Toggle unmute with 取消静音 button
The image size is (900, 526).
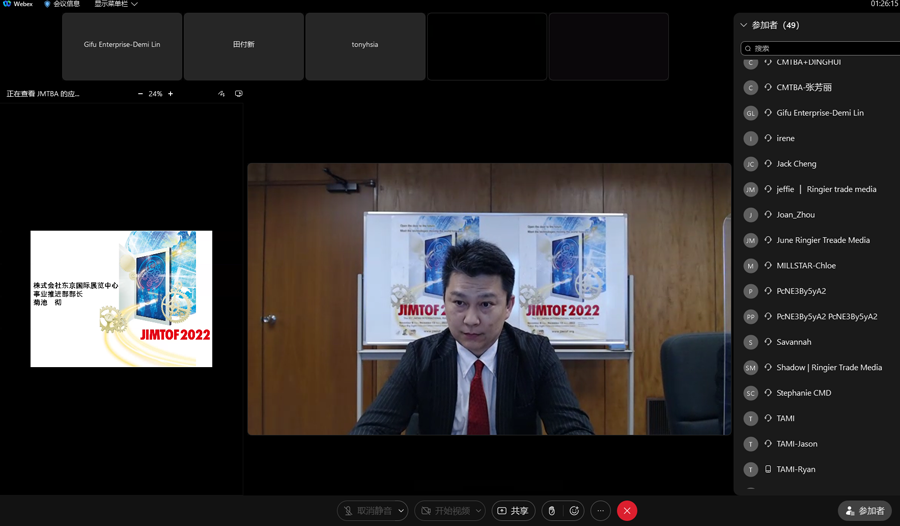(365, 511)
